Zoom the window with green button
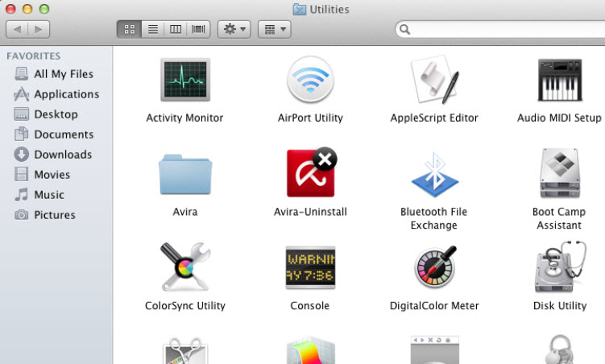The height and width of the screenshot is (364, 605). point(44,9)
